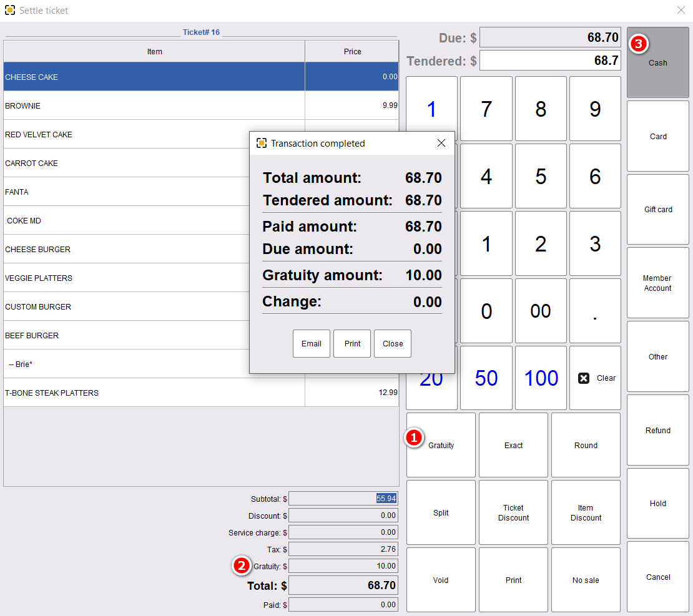Viewport: 693px width, 616px height.
Task: Tap keypad digit 7
Action: pyautogui.click(x=486, y=109)
